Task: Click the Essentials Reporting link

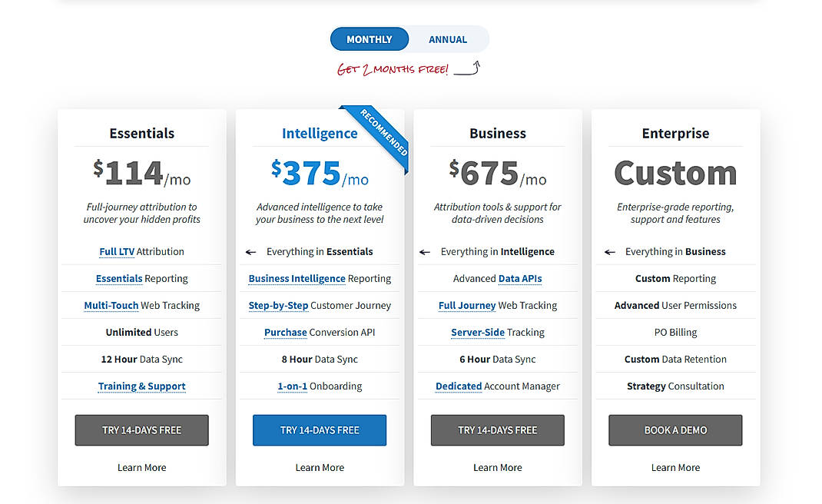Action: (119, 278)
